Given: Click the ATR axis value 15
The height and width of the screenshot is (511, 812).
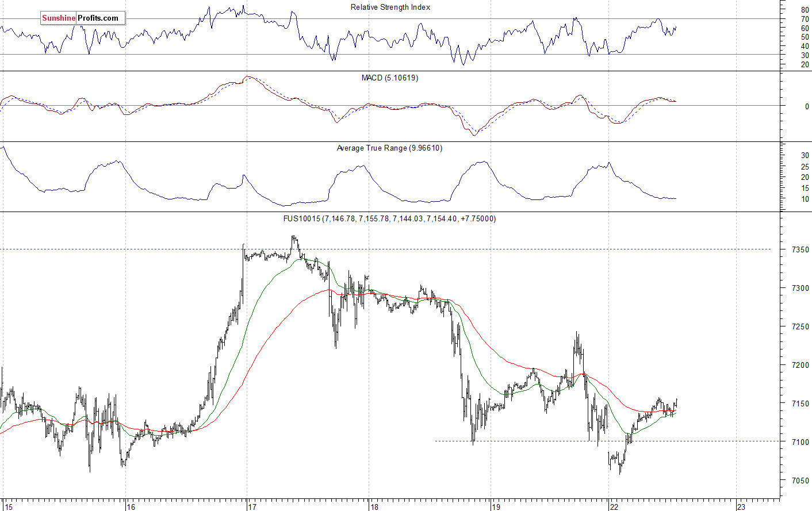Looking at the screenshot, I should (x=805, y=189).
